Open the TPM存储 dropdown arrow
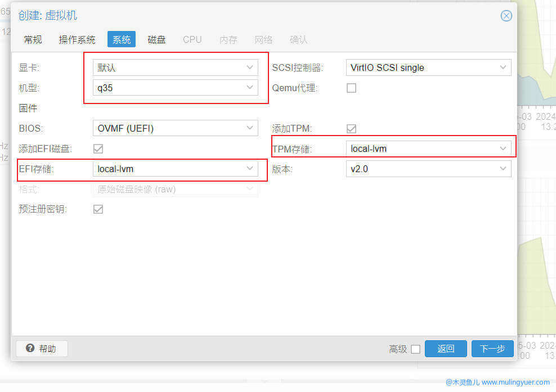 [x=503, y=148]
